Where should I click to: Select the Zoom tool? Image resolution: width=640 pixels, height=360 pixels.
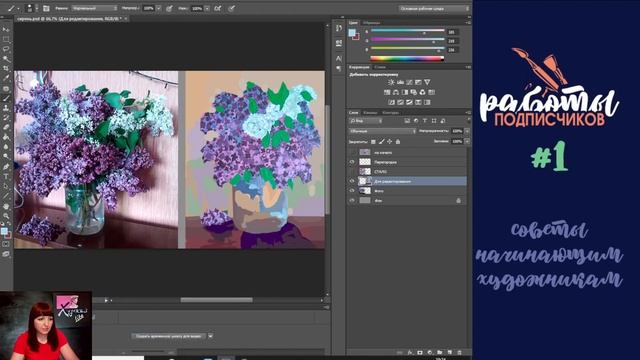[x=6, y=216]
